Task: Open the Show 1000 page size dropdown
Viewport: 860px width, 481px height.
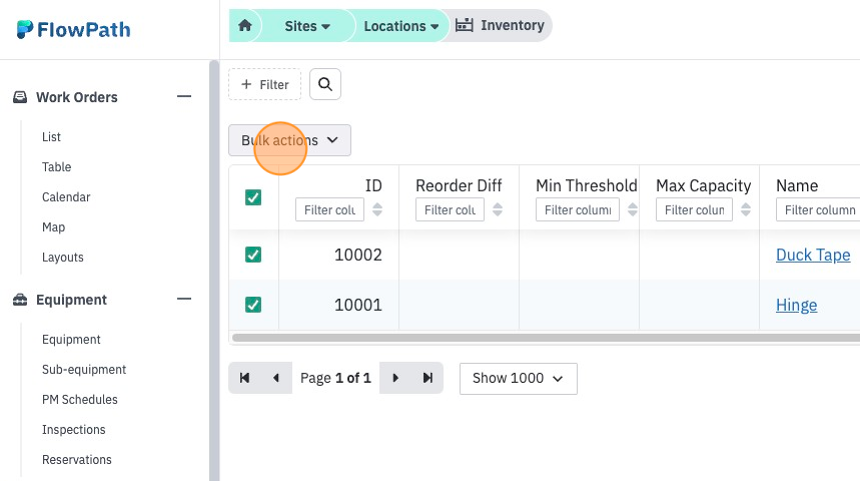Action: [518, 378]
